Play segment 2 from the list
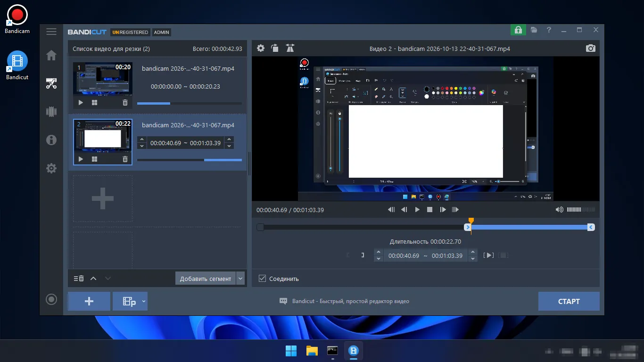The height and width of the screenshot is (362, 644). [81, 159]
